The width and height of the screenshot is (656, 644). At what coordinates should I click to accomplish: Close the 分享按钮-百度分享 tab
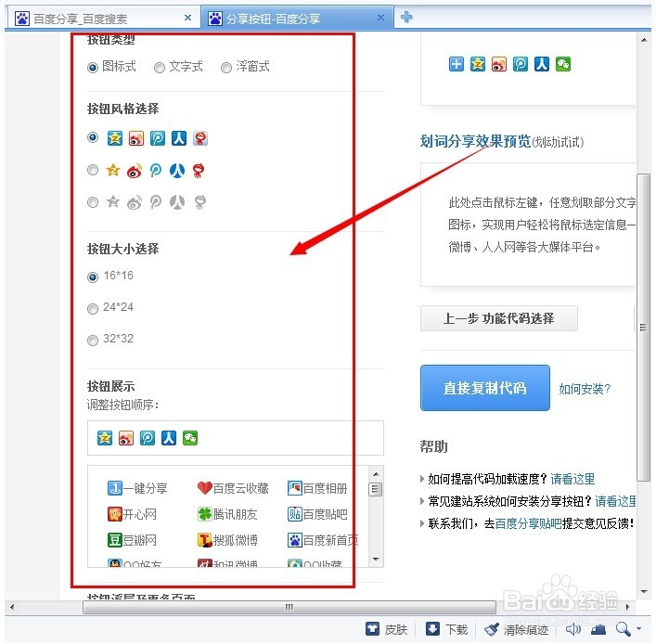pyautogui.click(x=380, y=18)
